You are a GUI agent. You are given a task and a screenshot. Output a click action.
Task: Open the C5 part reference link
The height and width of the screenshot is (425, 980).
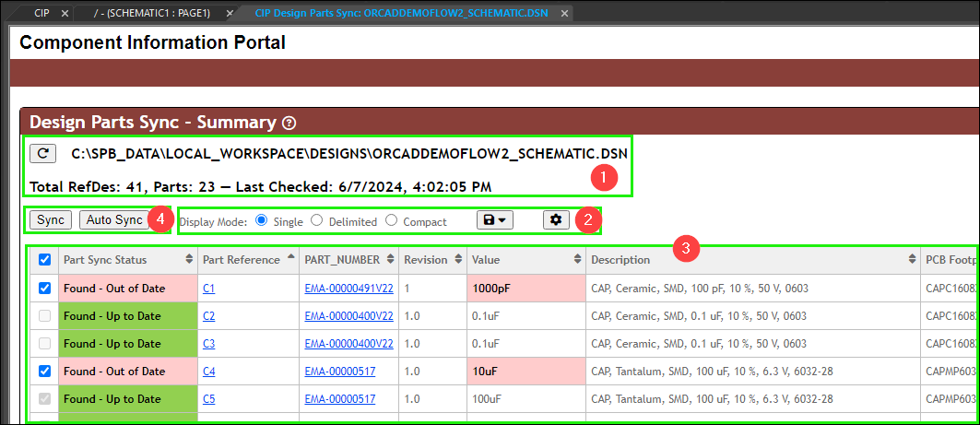pos(208,399)
